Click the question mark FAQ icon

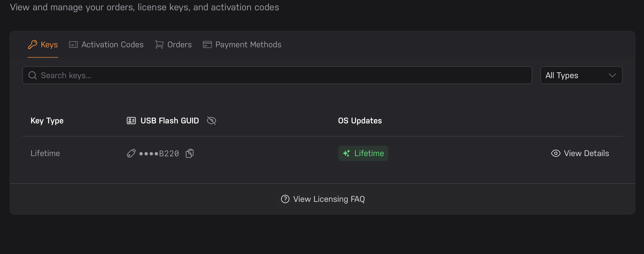pyautogui.click(x=285, y=199)
